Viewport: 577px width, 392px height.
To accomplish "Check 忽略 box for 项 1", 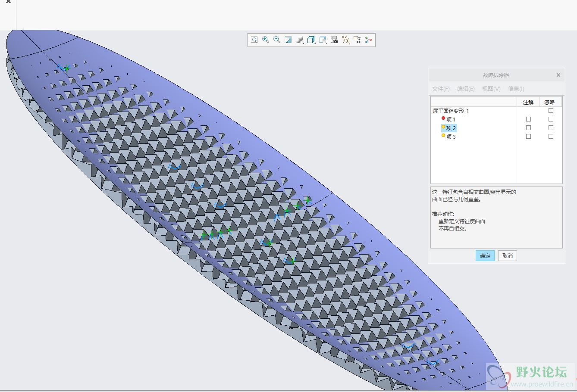I will [551, 119].
